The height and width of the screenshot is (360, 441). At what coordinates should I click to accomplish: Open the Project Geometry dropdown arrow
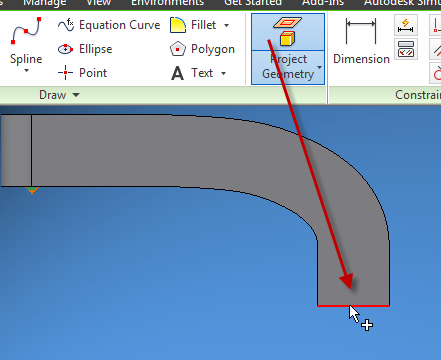[319, 67]
